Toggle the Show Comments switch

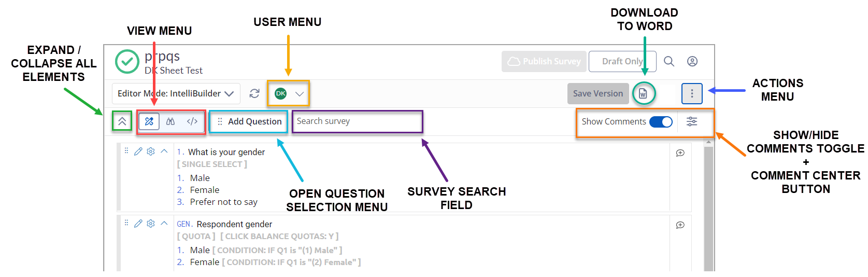[x=661, y=121]
